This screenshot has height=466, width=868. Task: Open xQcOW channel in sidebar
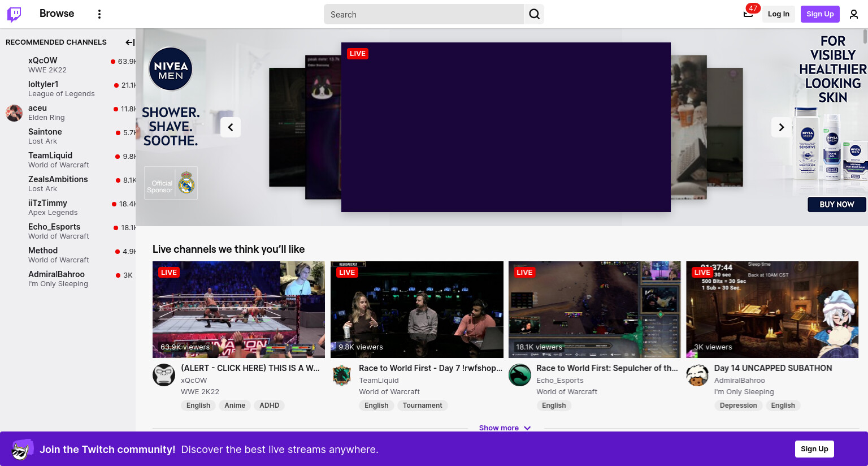tap(68, 65)
